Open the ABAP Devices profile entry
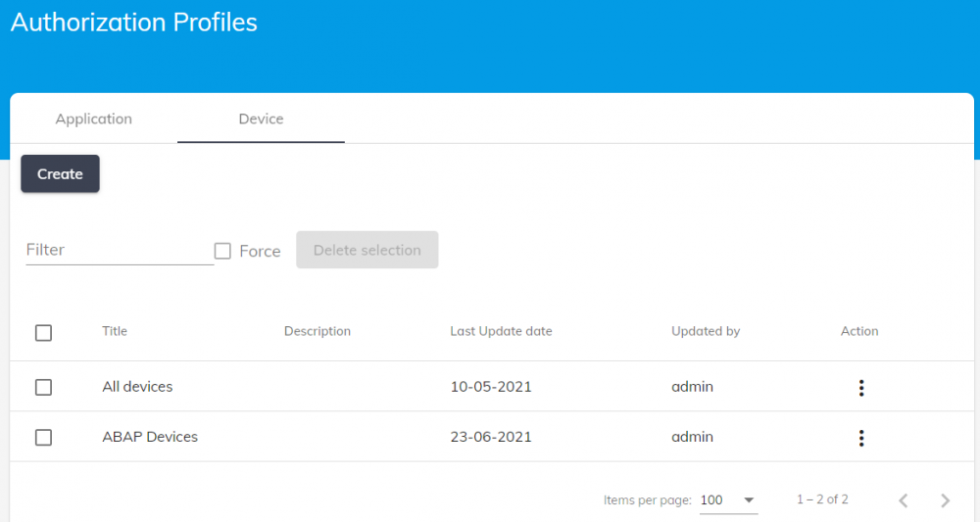 150,437
